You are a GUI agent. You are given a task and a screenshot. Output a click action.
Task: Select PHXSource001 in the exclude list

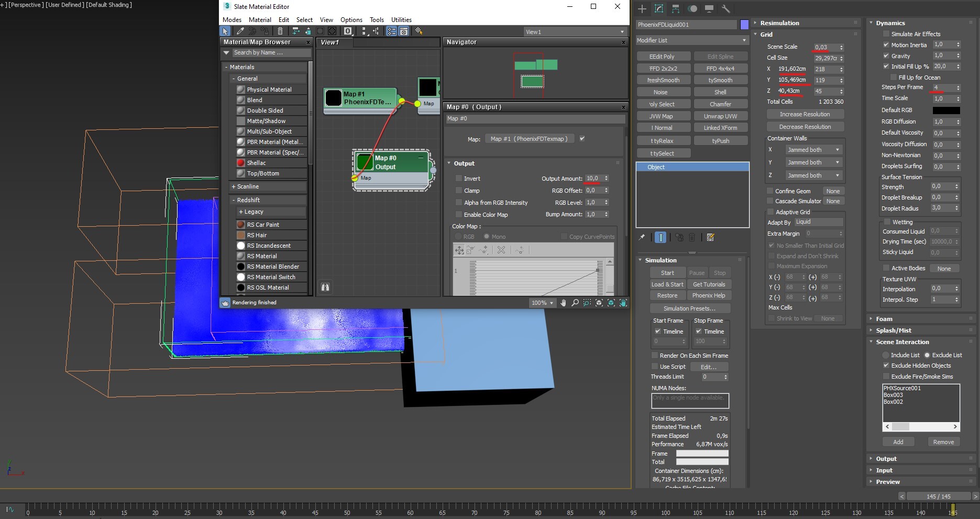click(x=902, y=388)
